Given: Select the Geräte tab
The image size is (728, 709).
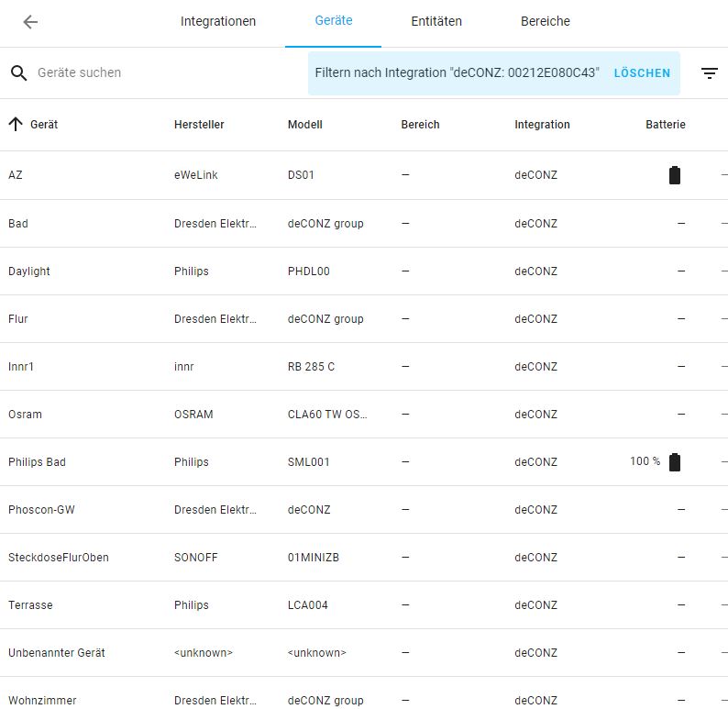Looking at the screenshot, I should pyautogui.click(x=333, y=22).
